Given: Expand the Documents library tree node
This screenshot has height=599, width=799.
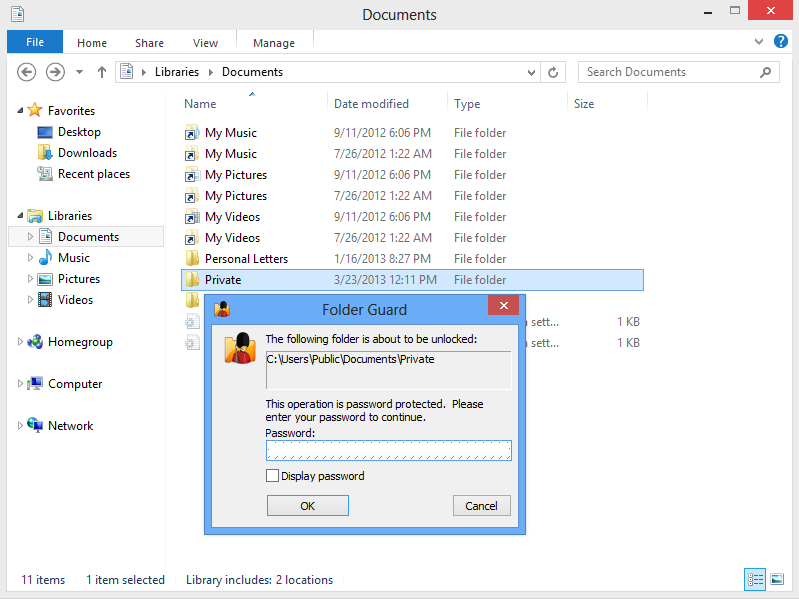Looking at the screenshot, I should tap(30, 236).
